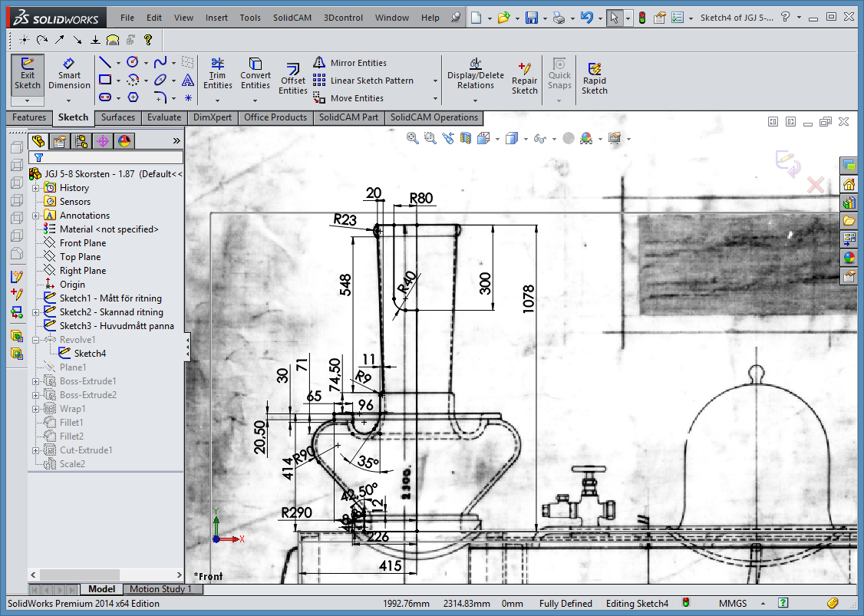Select Sketch4 in the feature tree
This screenshot has height=616, width=864.
click(90, 353)
